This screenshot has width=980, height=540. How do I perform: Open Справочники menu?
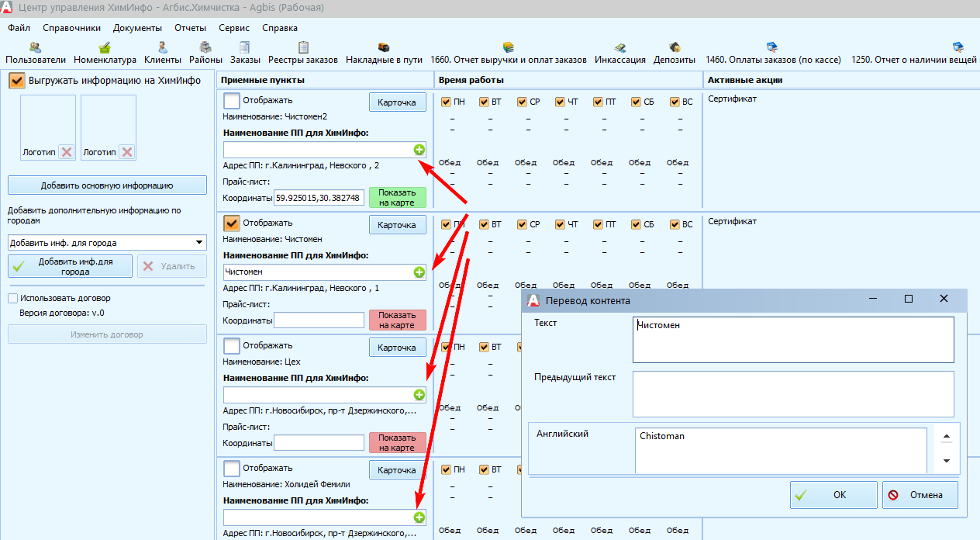pos(72,28)
